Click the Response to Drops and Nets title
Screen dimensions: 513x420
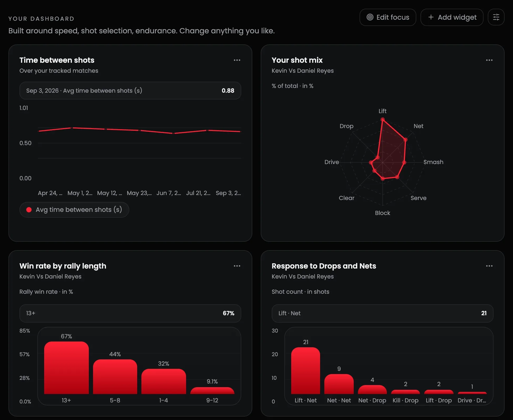(324, 266)
